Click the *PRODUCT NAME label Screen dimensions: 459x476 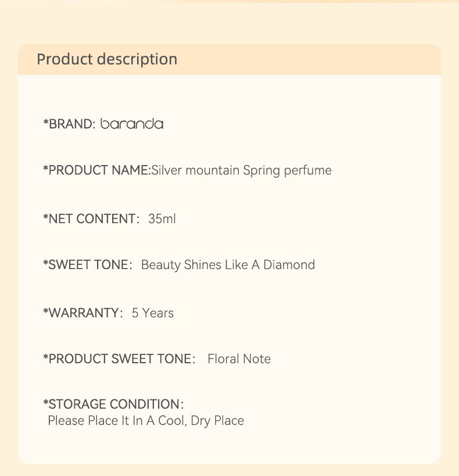click(96, 170)
